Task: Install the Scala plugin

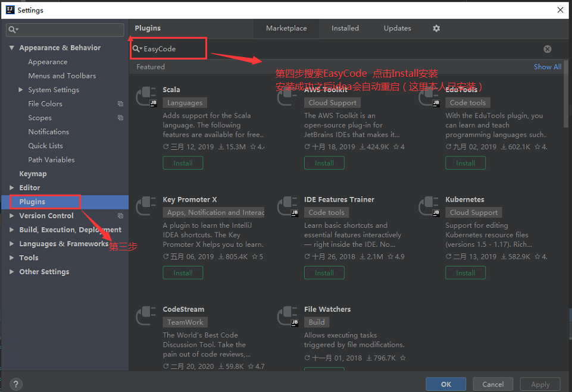Action: (183, 162)
